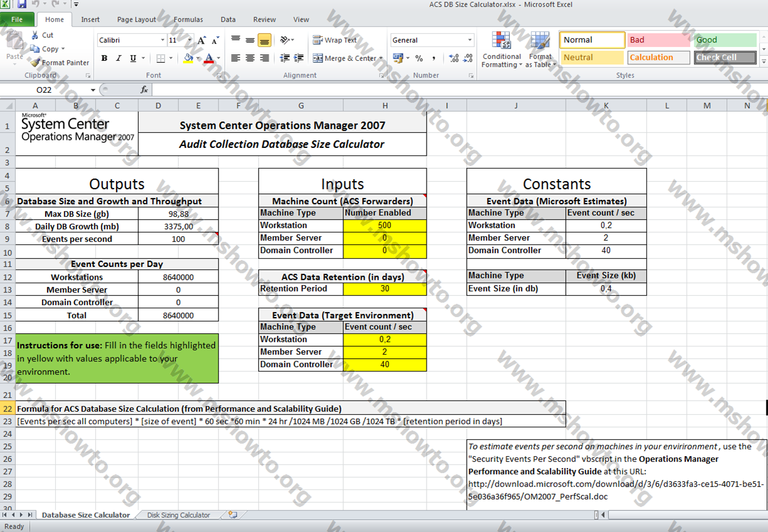Apply middle vertical alignment
The image size is (768, 532).
250,40
